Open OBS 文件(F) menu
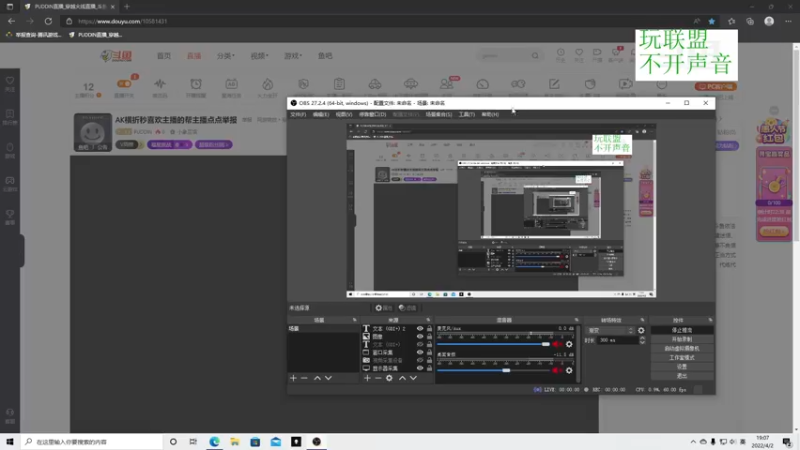The width and height of the screenshot is (800, 450). coord(298,114)
